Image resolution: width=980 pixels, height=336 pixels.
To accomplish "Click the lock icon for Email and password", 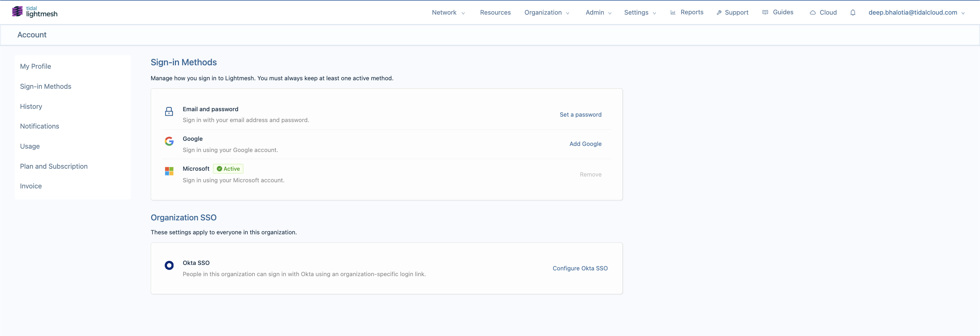I will (x=169, y=111).
